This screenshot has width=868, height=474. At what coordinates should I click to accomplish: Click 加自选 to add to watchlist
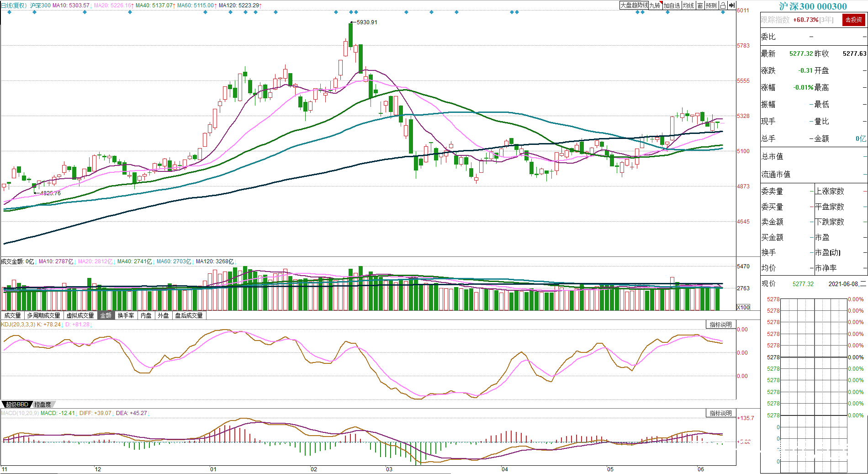click(x=672, y=5)
